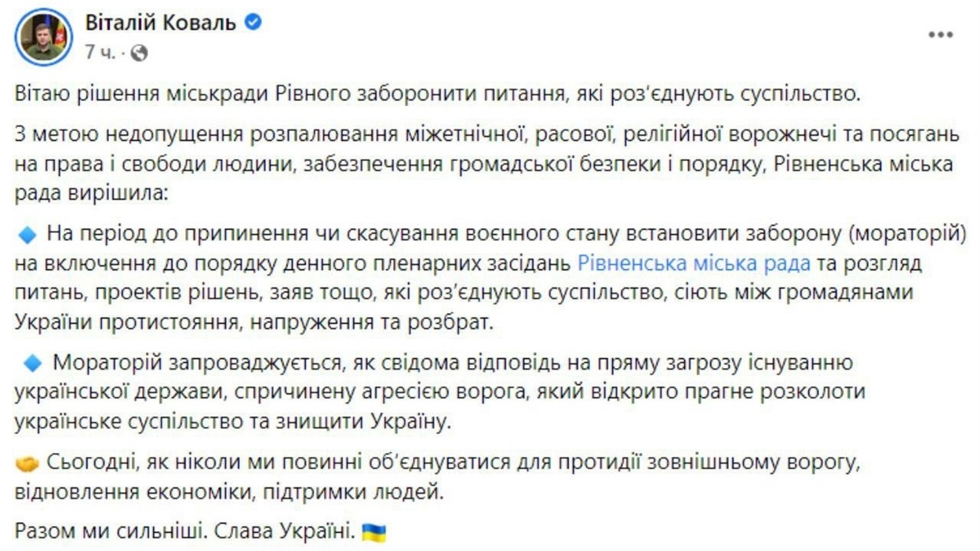Click the blue verified badge icon

click(253, 23)
